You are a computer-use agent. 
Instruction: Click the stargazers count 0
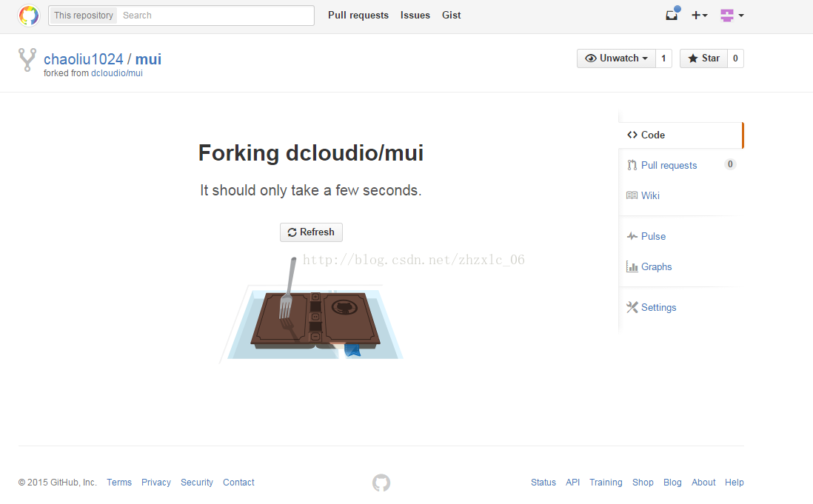point(735,58)
